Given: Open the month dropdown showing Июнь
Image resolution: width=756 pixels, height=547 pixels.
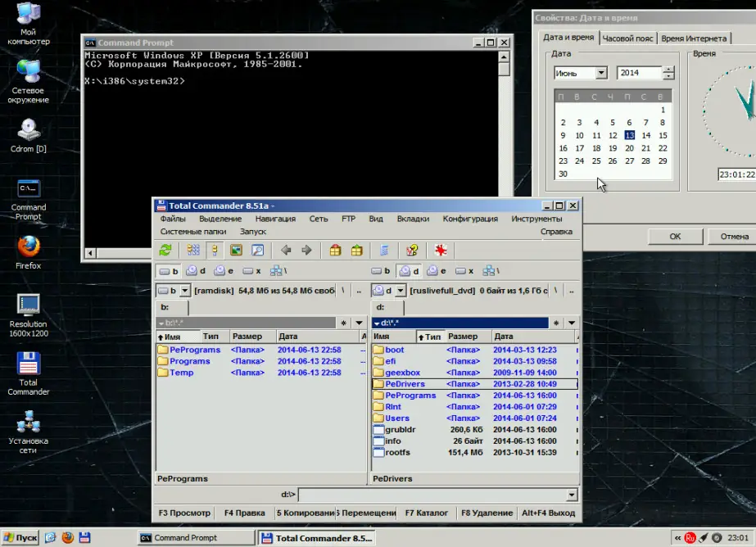Looking at the screenshot, I should pos(600,73).
